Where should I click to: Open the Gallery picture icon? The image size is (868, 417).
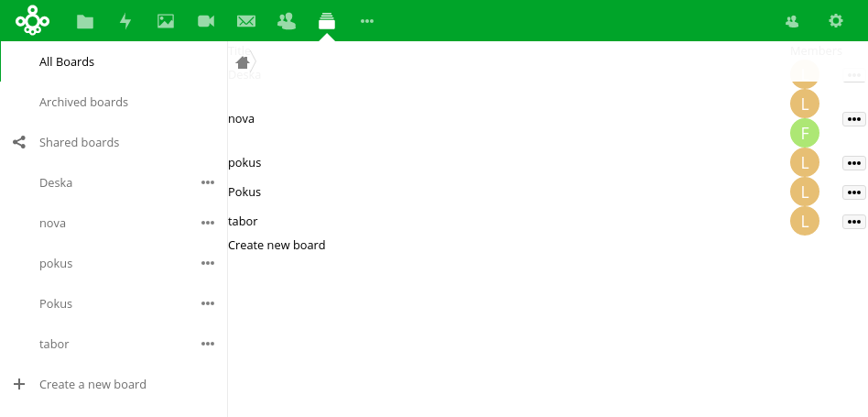[166, 21]
